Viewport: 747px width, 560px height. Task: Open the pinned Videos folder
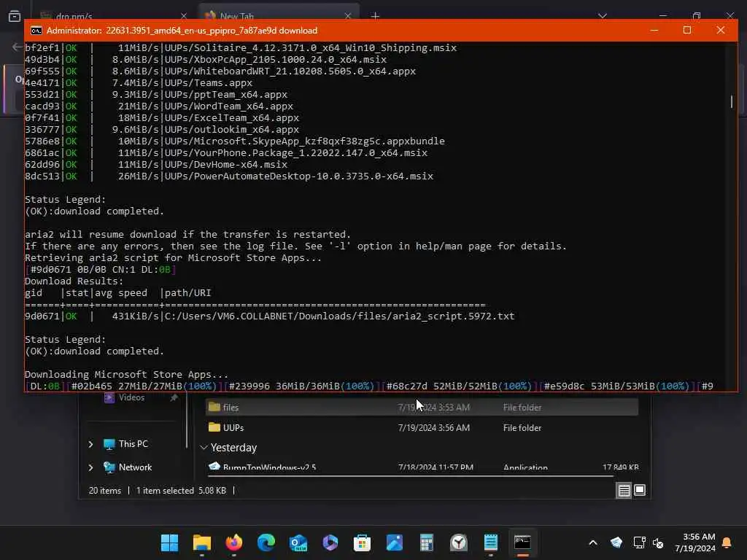coord(131,397)
